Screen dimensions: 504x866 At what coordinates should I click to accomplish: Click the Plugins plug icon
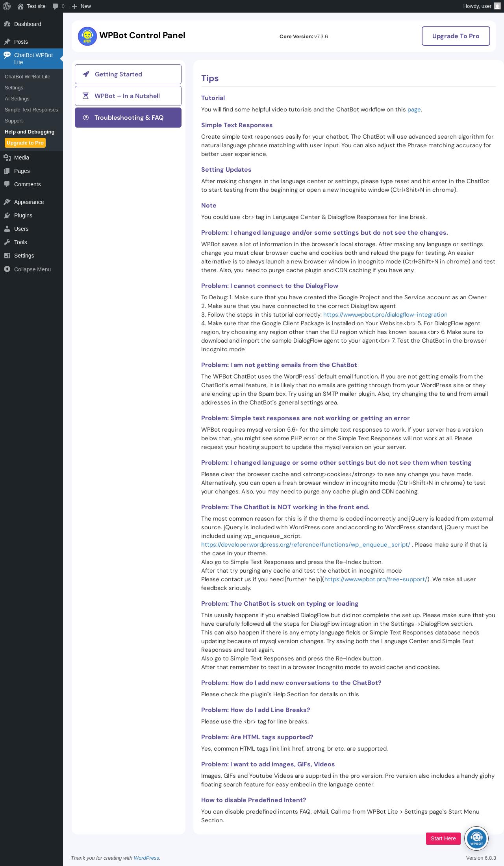[7, 215]
